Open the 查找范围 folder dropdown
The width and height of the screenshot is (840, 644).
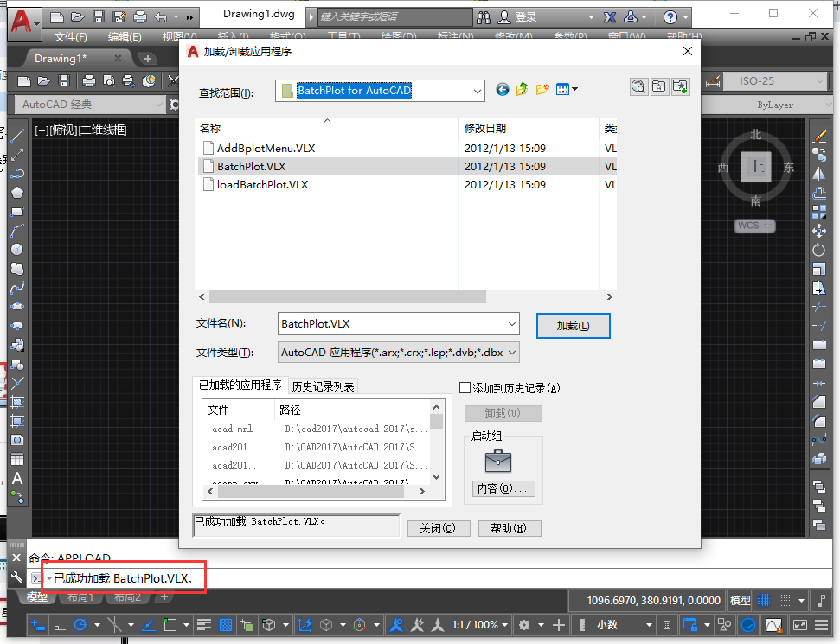tap(477, 91)
